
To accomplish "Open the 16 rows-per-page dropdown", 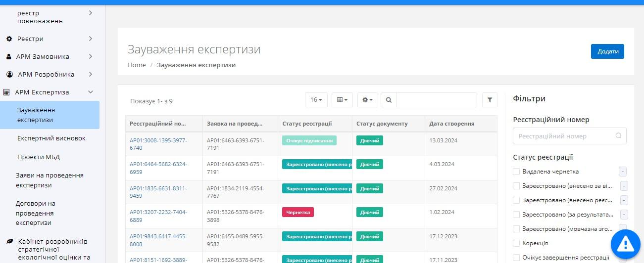I will 316,100.
